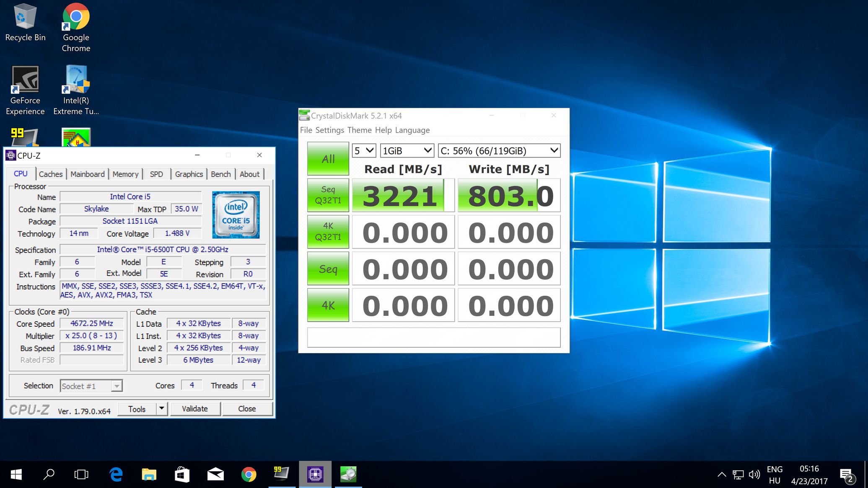
Task: Launch Google Chrome from desktop shortcut
Action: [x=76, y=27]
